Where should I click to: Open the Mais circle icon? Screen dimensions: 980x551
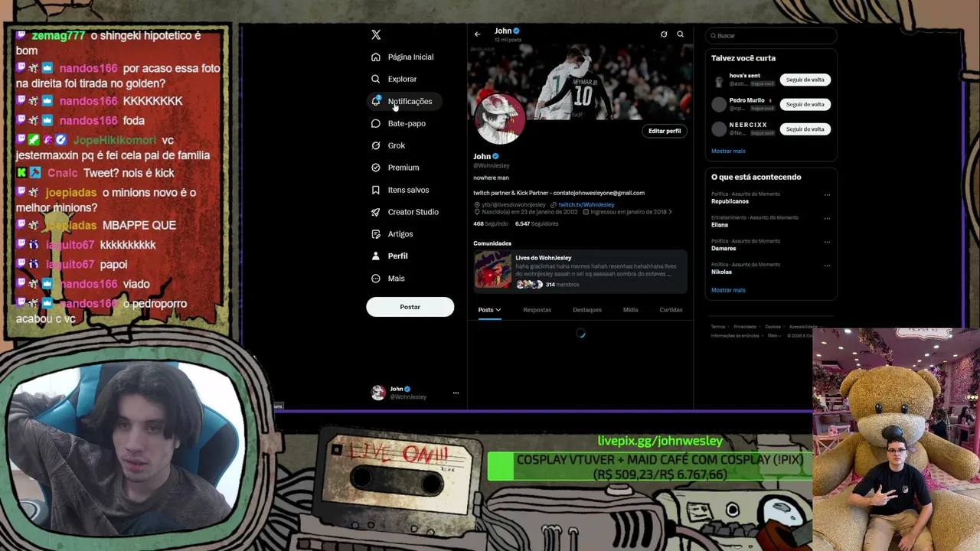click(x=376, y=279)
